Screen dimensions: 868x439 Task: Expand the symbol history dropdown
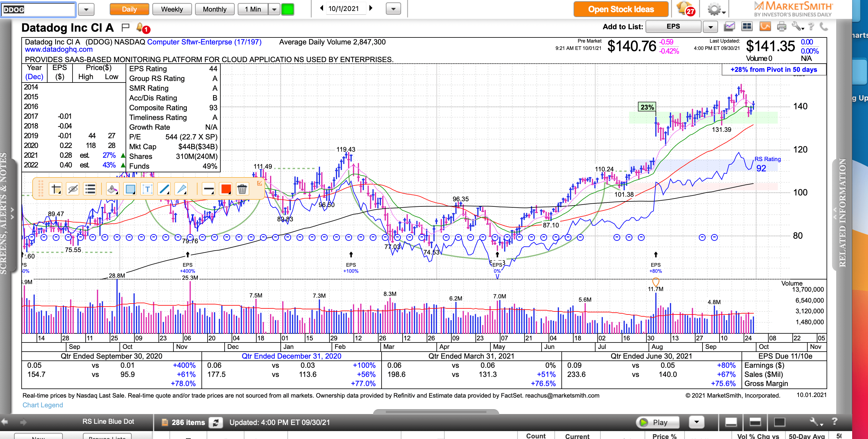click(86, 9)
